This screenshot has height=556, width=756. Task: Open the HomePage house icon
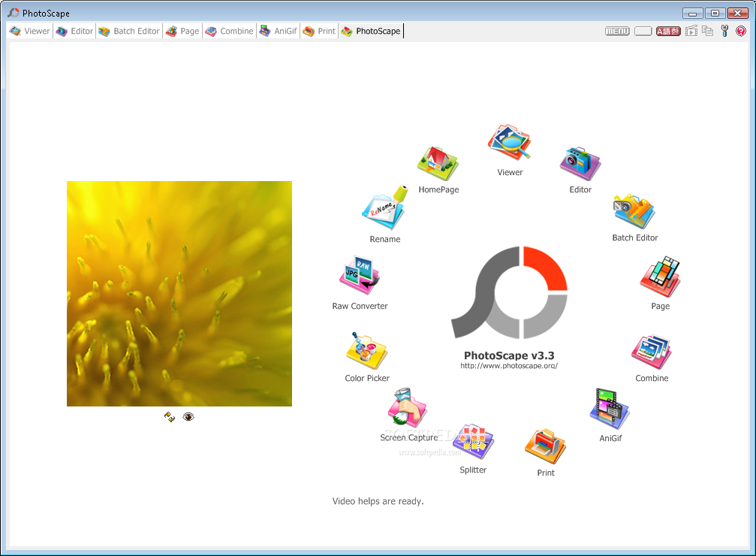(x=438, y=164)
